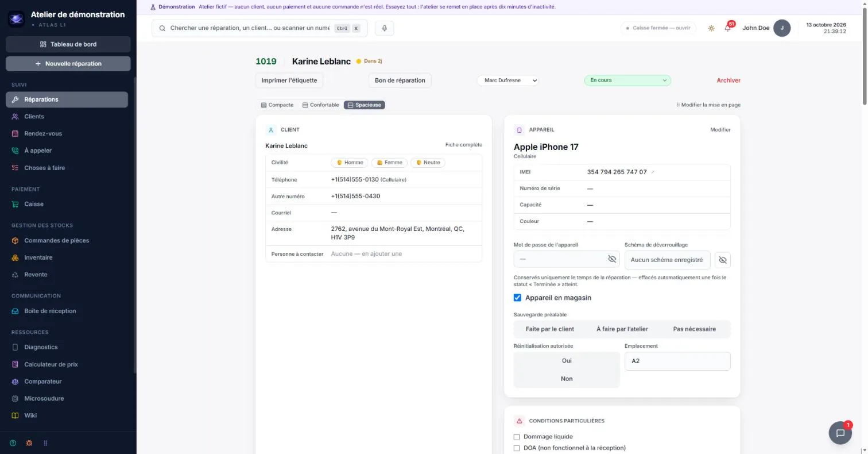Uncheck the Appareil en magasin checkbox
Screen dimensions: 868x454
(x=517, y=298)
